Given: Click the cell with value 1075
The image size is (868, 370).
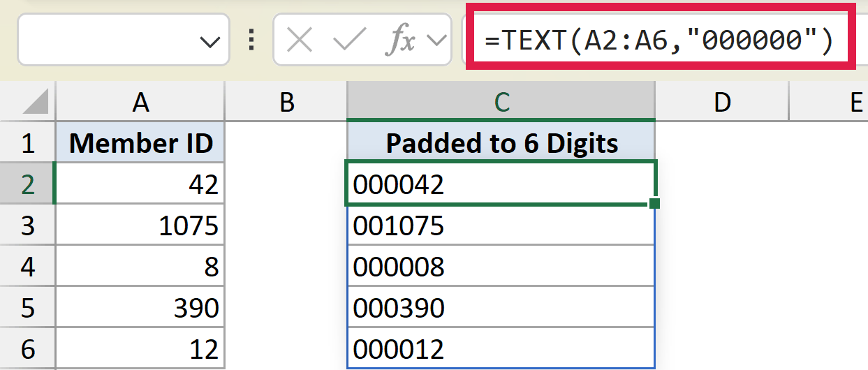Looking at the screenshot, I should coord(140,225).
